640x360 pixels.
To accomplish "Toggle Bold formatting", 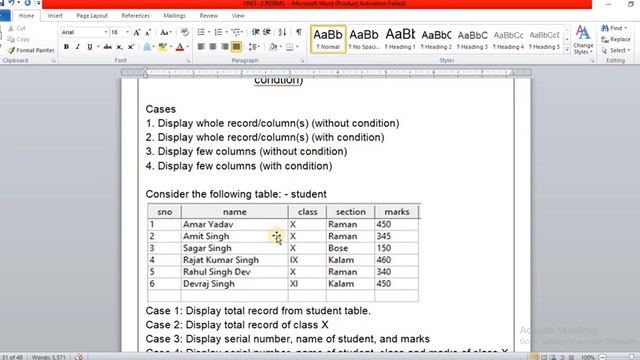I will click(66, 47).
